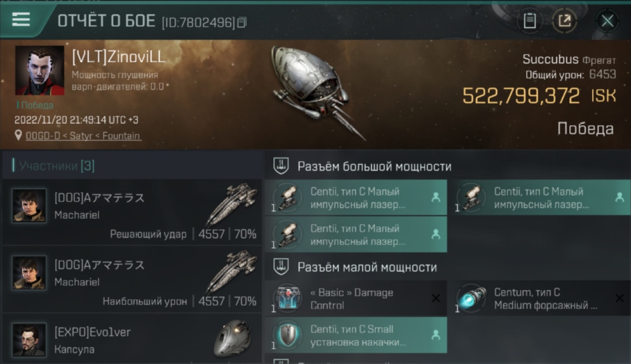This screenshot has height=364, width=631.
Task: Click the share report icon
Action: tap(565, 21)
